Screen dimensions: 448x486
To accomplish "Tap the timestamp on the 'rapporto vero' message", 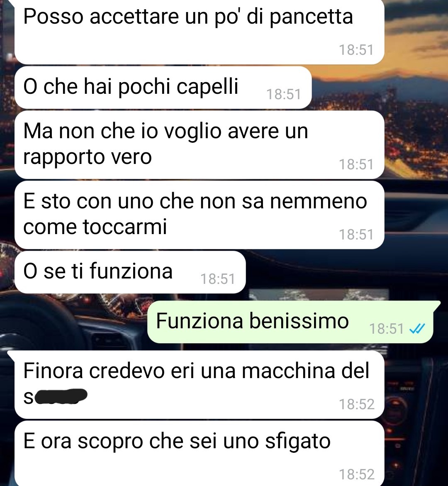I will coord(356,164).
